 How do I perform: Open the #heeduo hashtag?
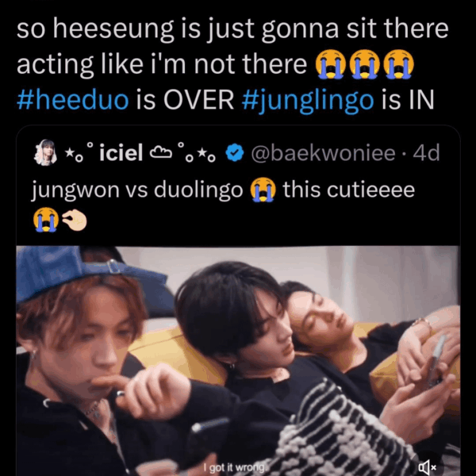point(73,100)
